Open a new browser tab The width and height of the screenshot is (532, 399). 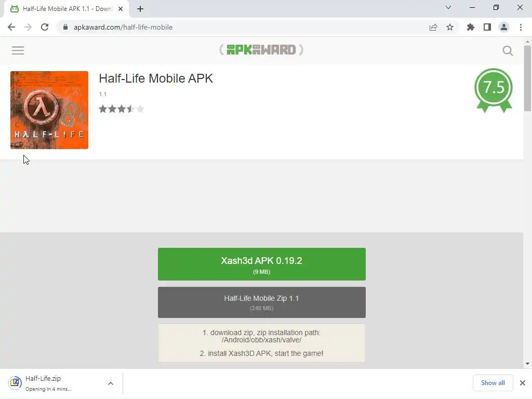click(x=140, y=9)
